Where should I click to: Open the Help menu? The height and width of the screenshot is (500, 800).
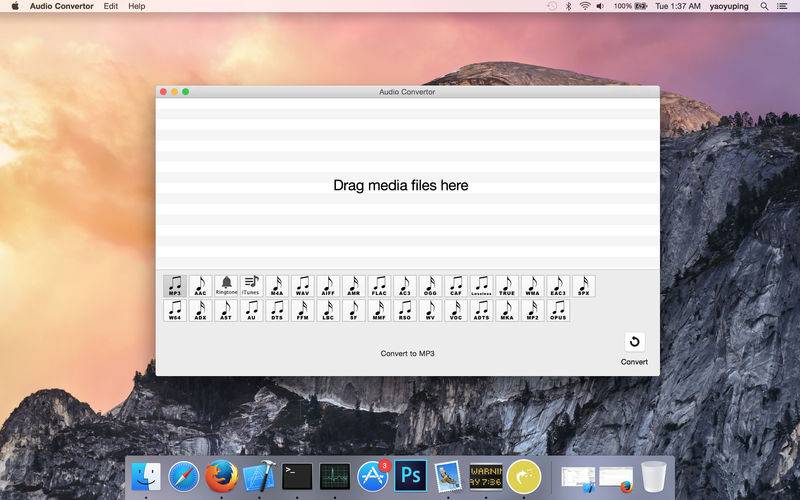[136, 6]
